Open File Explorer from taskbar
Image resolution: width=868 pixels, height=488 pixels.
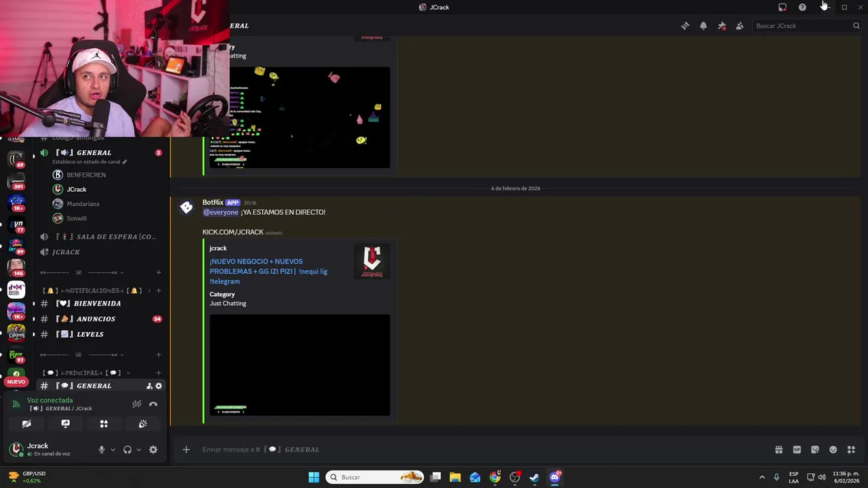click(455, 477)
